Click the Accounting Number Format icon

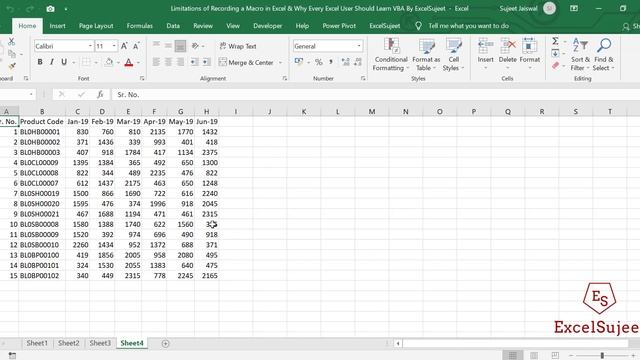[x=299, y=62]
